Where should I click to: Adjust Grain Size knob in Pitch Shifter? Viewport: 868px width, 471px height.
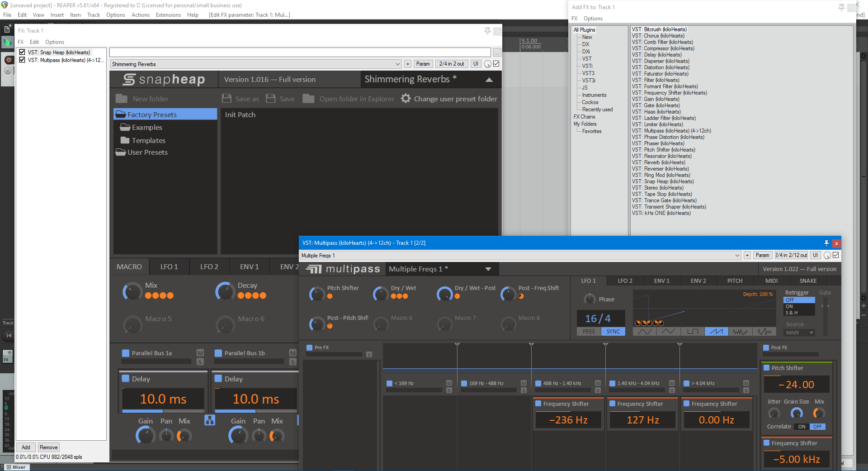[796, 413]
